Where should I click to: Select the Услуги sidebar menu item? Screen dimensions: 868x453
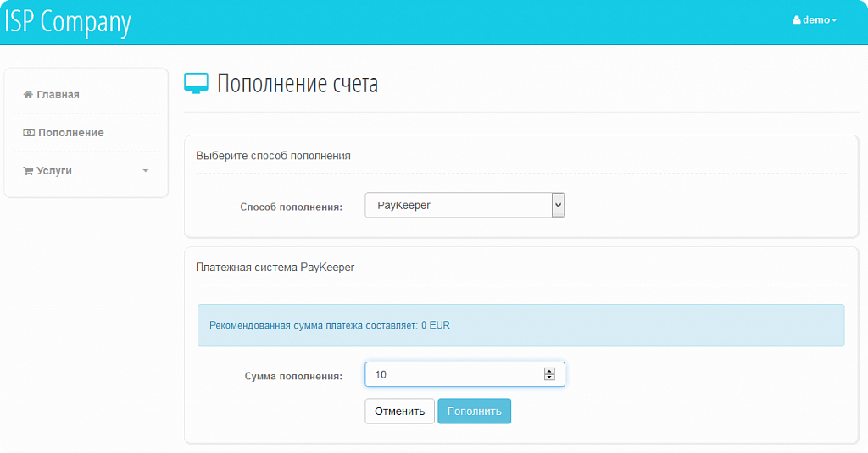point(54,171)
